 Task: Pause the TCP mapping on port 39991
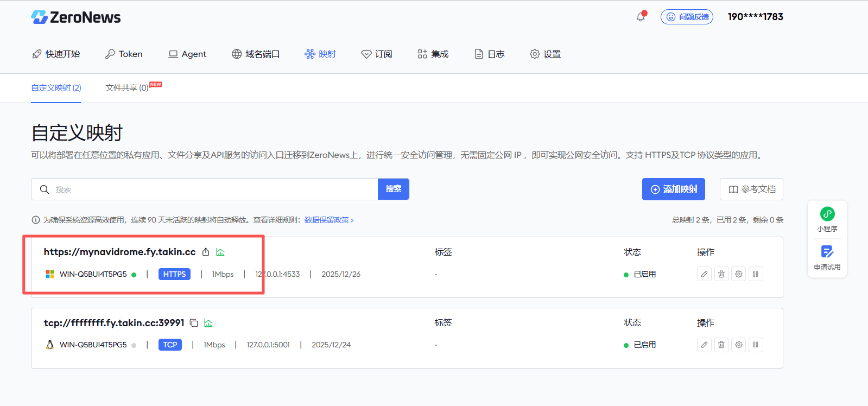pos(756,345)
